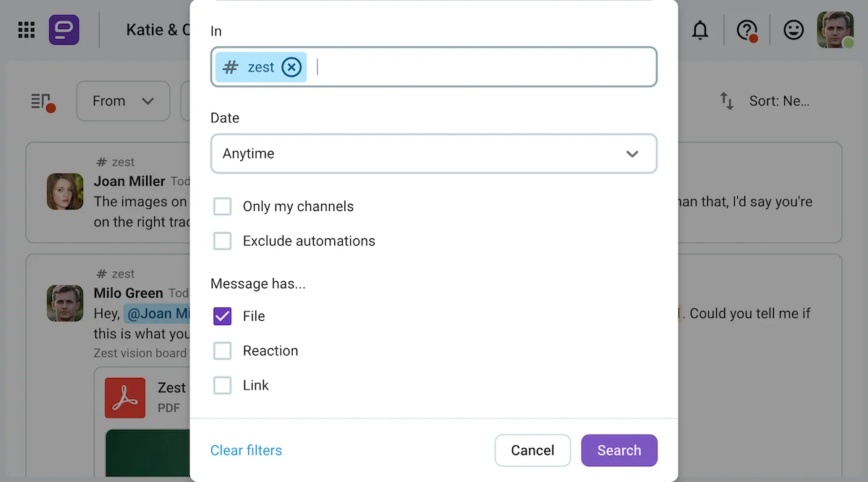Open the help question mark icon

pos(746,29)
